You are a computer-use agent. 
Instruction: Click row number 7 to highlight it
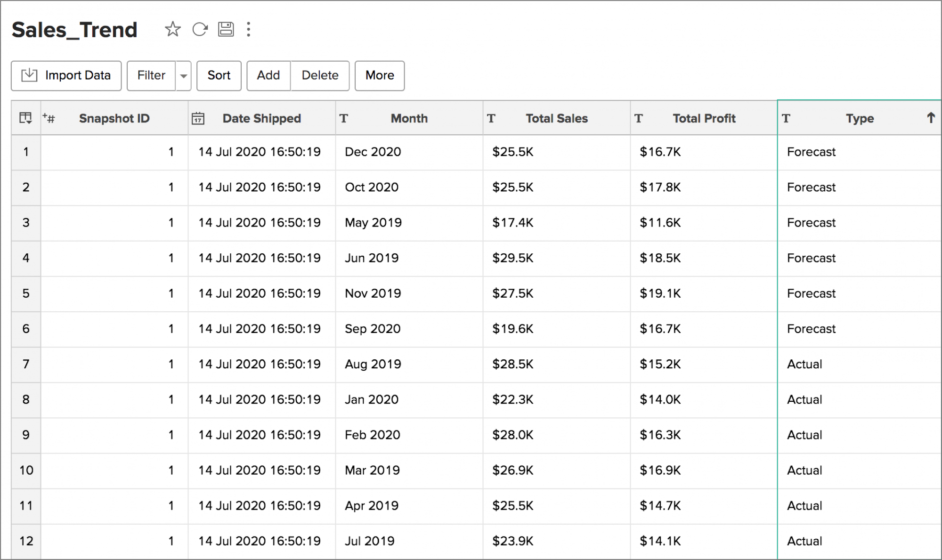coord(26,364)
